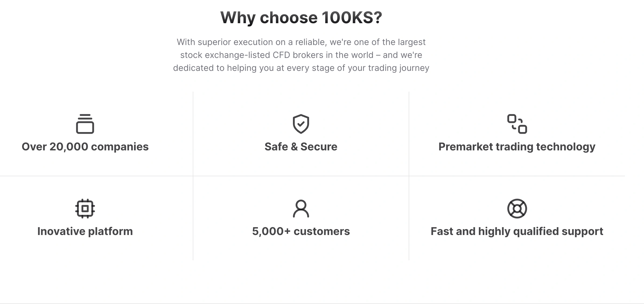
Task: Open the 'Over 20,000 companies' label
Action: pyautogui.click(x=85, y=147)
